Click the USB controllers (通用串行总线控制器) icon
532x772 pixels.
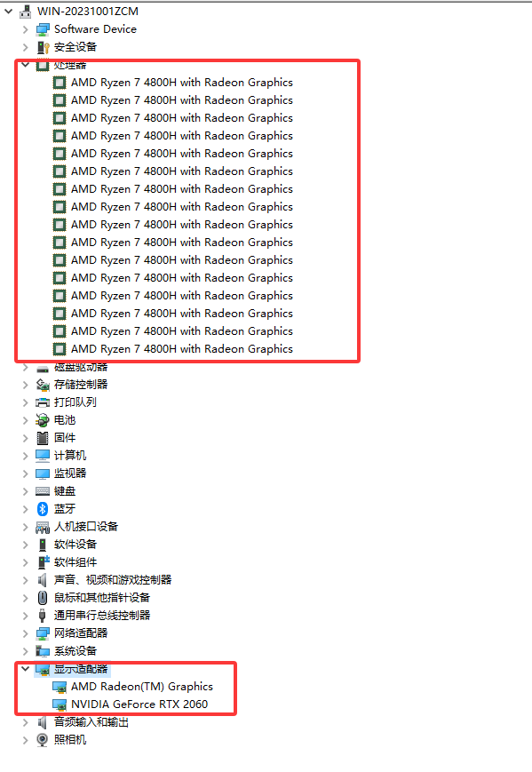43,615
